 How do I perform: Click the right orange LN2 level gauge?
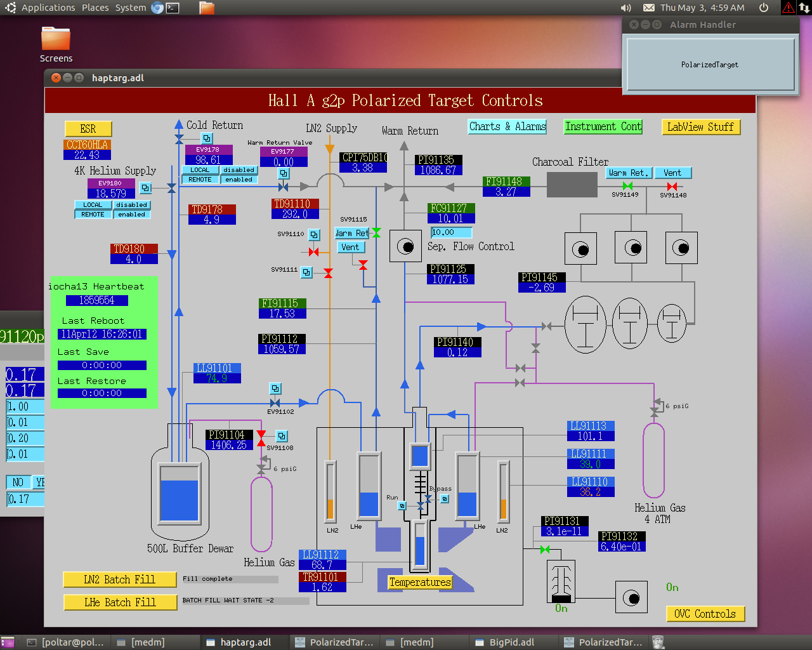tap(503, 491)
